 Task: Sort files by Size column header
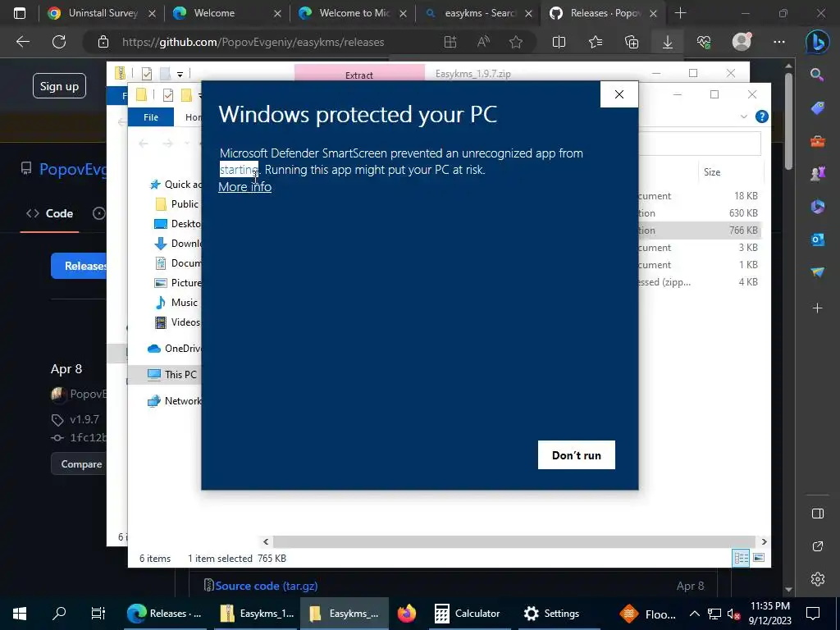pos(712,172)
